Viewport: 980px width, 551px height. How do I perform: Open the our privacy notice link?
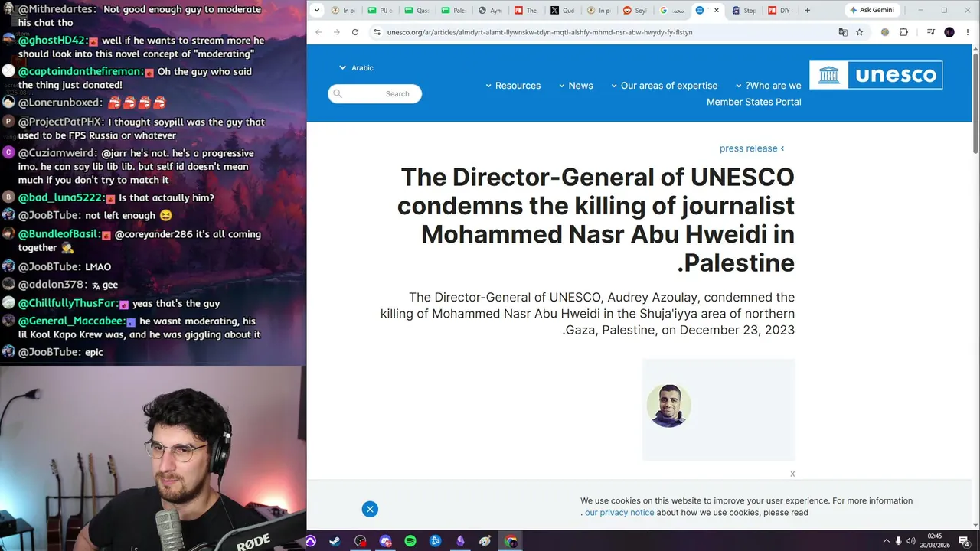click(619, 513)
